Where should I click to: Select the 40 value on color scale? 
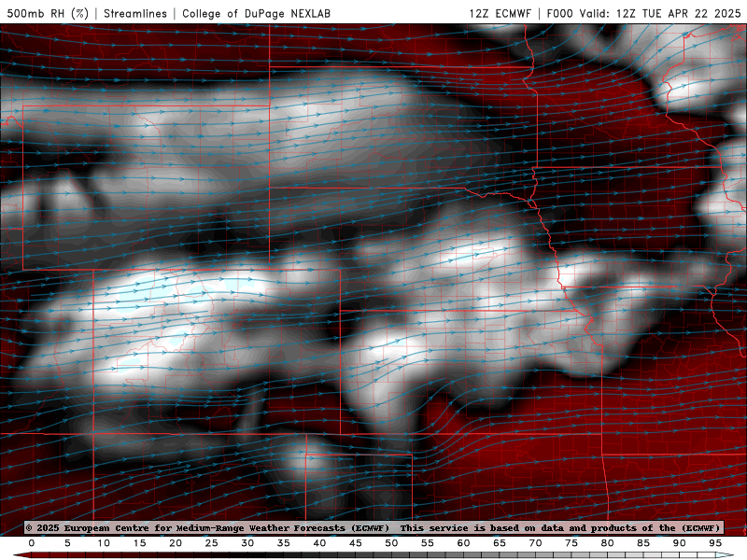click(319, 543)
